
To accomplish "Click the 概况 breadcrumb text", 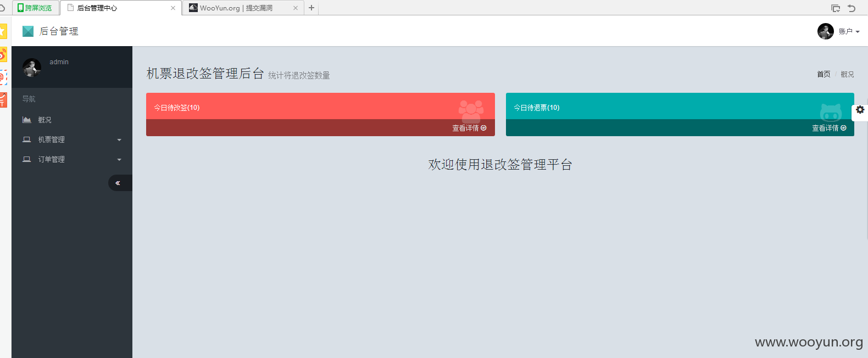I will coord(847,74).
